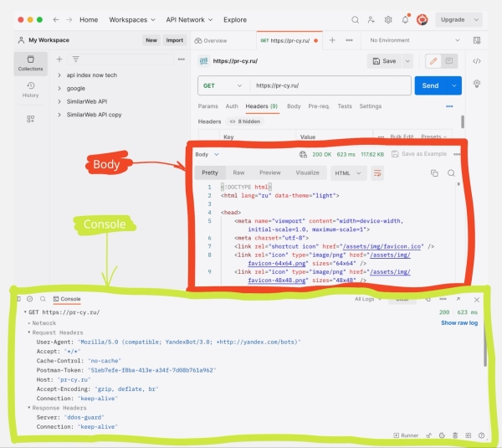
Task: Click the request URL input field
Action: [330, 85]
